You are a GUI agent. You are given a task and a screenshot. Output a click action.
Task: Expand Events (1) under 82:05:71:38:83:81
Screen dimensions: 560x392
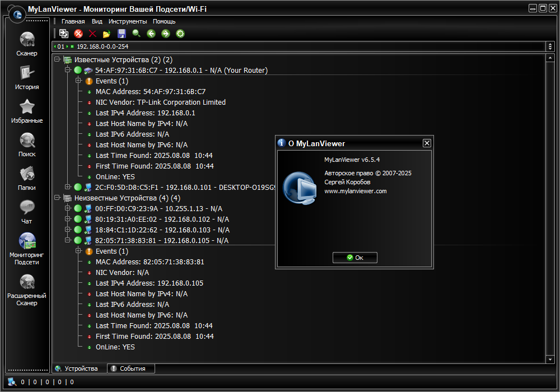[78, 251]
